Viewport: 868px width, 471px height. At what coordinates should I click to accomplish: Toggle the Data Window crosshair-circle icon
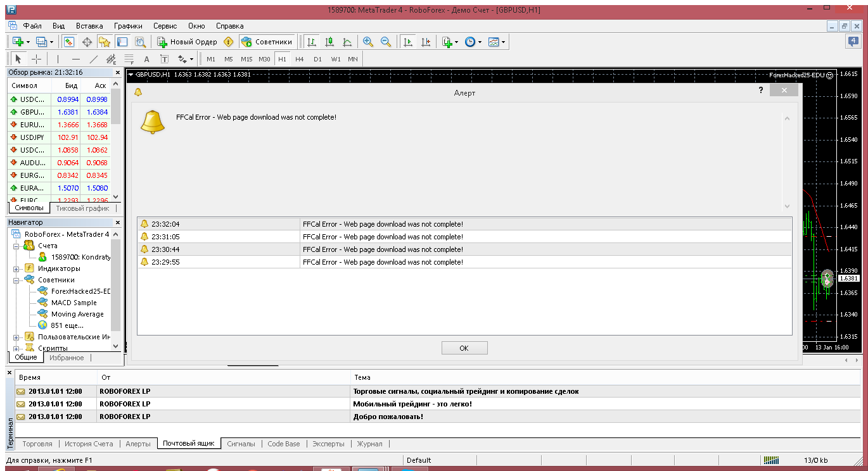click(x=87, y=42)
